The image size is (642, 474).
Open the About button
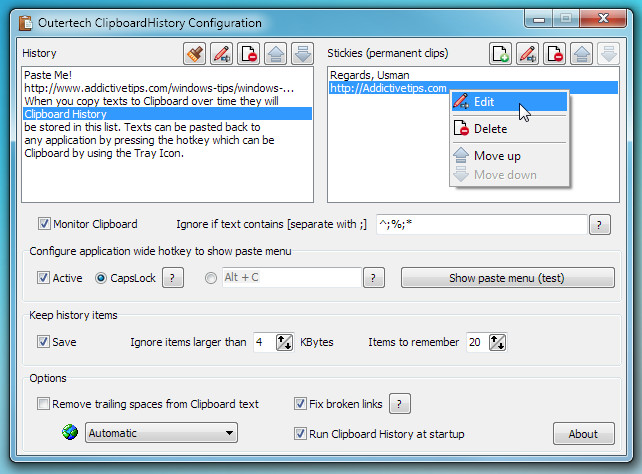point(583,434)
